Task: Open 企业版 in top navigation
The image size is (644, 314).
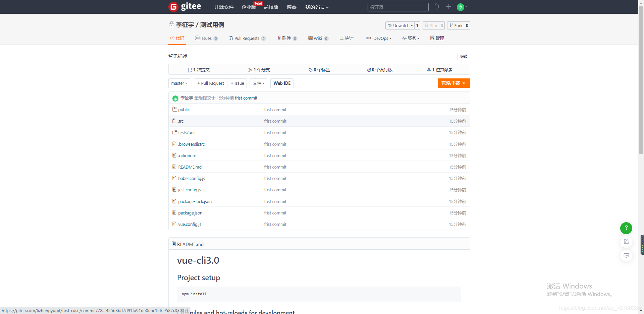Action: pos(249,7)
